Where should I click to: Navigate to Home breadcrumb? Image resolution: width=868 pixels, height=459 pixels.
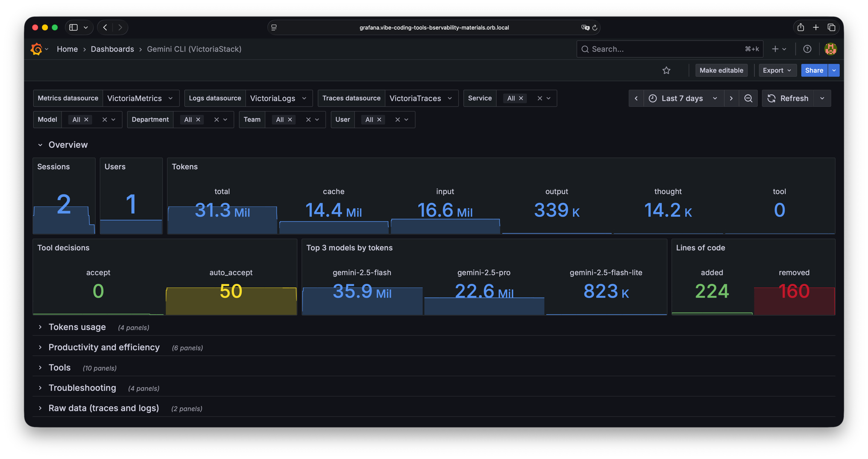click(x=67, y=49)
